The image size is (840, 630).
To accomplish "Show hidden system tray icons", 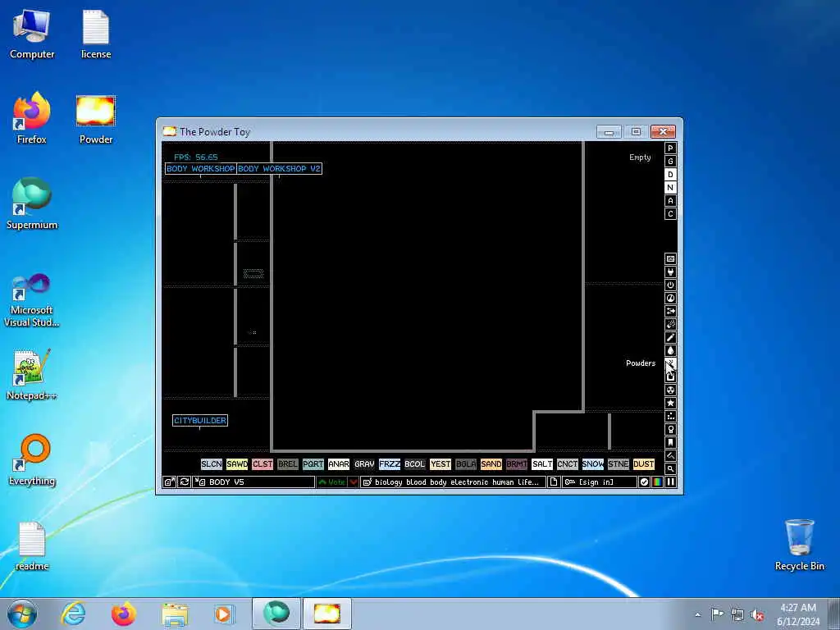I will (x=697, y=614).
